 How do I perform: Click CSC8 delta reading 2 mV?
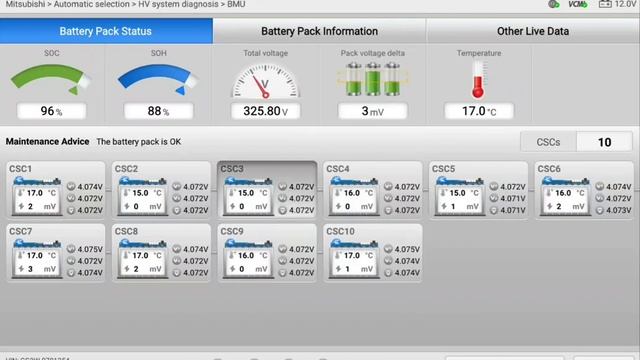(x=147, y=269)
